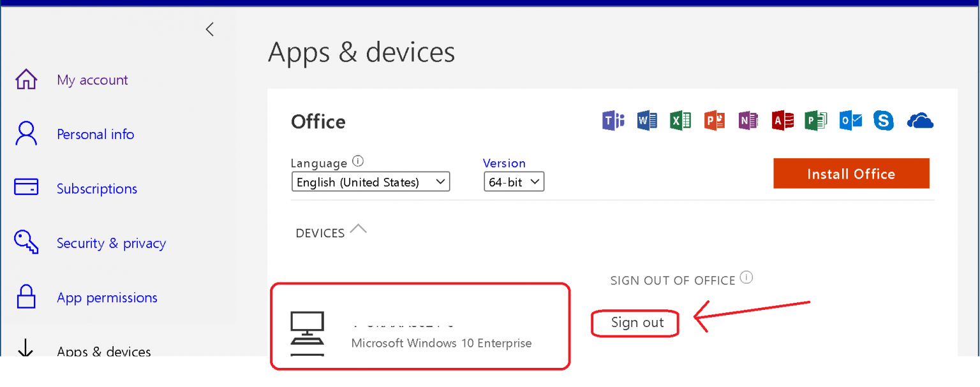
Task: Sign out of Office on this device
Action: tap(635, 323)
